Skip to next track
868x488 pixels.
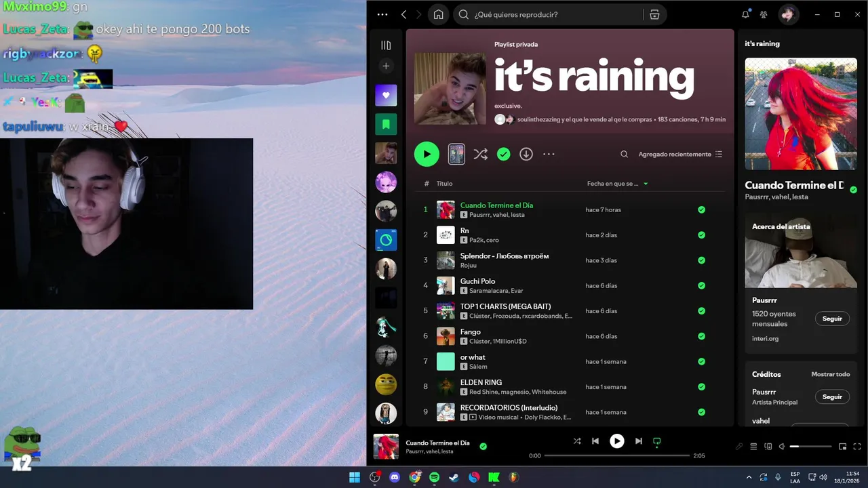(638, 441)
